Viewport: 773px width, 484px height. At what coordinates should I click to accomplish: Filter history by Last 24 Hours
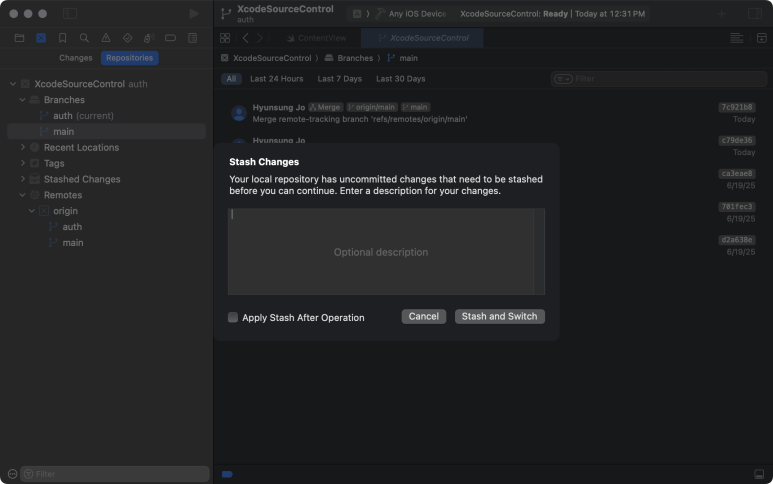tap(277, 79)
